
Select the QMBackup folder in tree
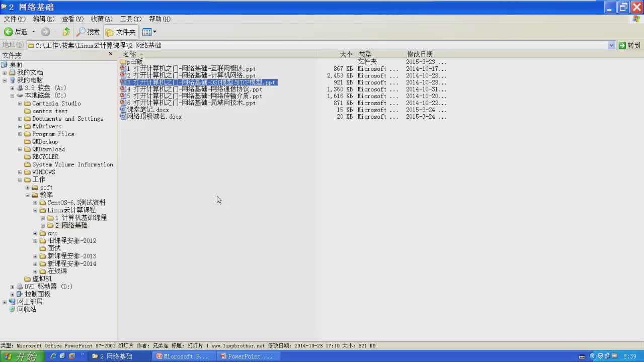(x=45, y=142)
